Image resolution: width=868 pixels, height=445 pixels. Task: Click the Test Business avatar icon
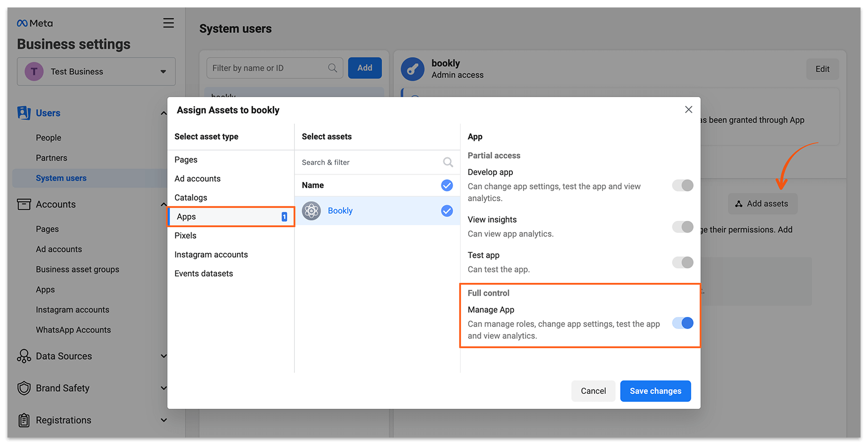(x=34, y=71)
